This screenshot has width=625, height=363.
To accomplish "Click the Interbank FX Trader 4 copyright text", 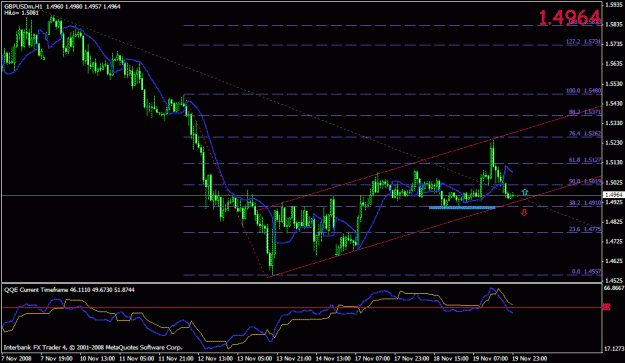I will click(93, 347).
